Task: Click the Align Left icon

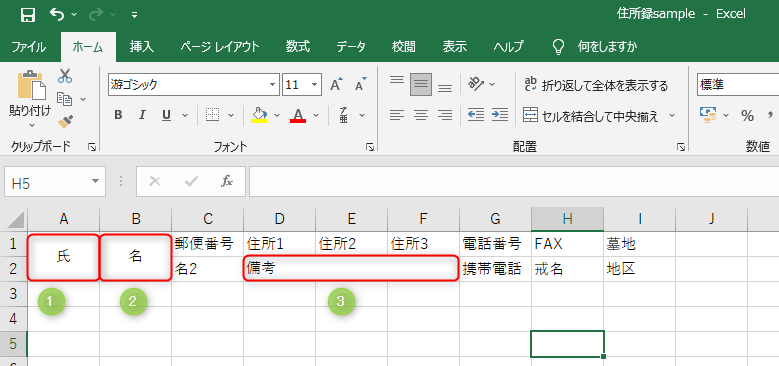Action: 396,115
